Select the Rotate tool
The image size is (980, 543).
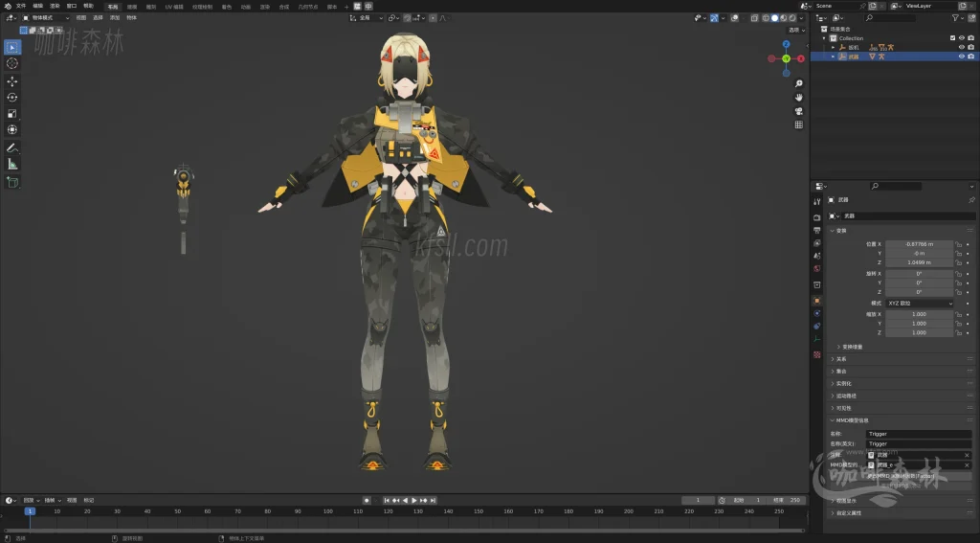click(x=11, y=97)
